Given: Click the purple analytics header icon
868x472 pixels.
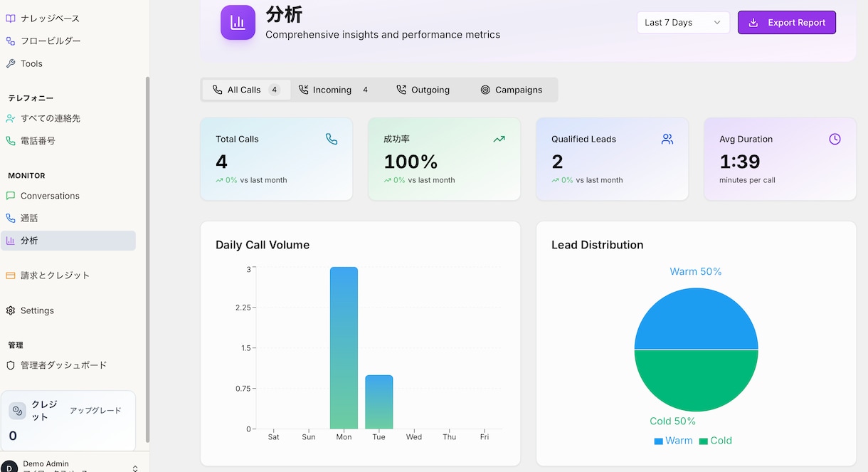Looking at the screenshot, I should [x=238, y=23].
